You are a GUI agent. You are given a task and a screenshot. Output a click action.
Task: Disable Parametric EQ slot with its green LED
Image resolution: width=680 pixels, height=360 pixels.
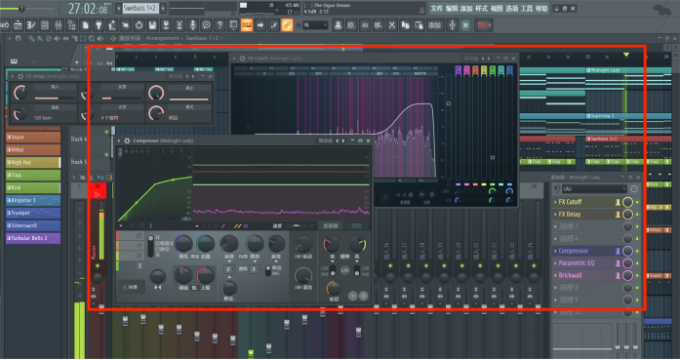click(637, 263)
